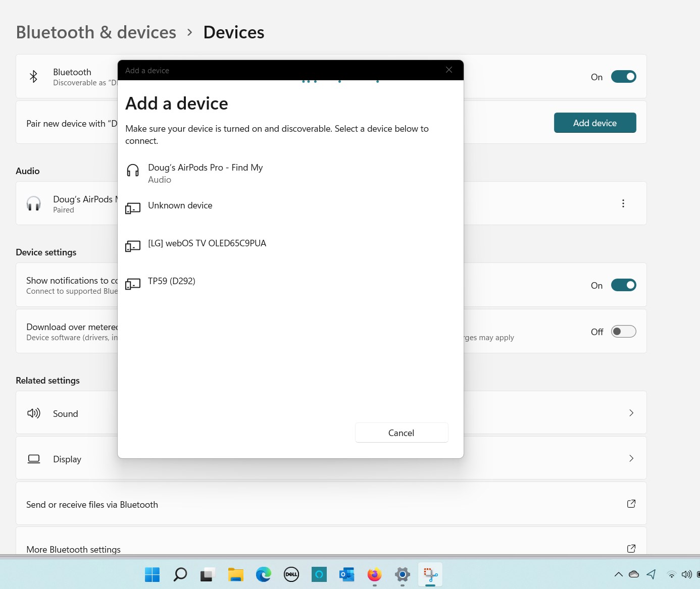Image resolution: width=700 pixels, height=589 pixels.
Task: Toggle Show notifications to connect switch
Action: tap(624, 285)
